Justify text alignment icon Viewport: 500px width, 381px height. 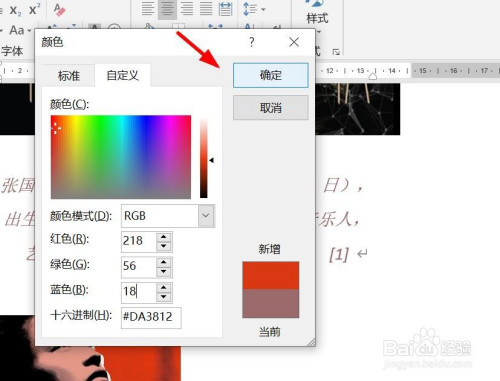coord(206,9)
